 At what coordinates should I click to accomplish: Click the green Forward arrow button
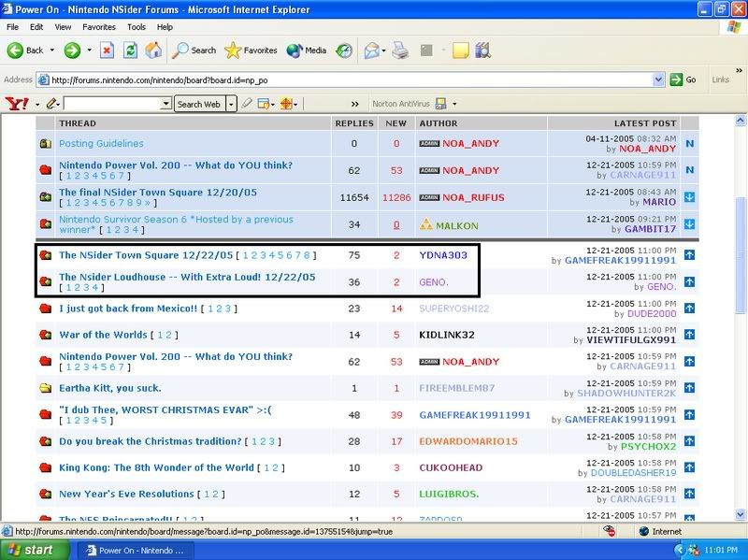[x=73, y=50]
